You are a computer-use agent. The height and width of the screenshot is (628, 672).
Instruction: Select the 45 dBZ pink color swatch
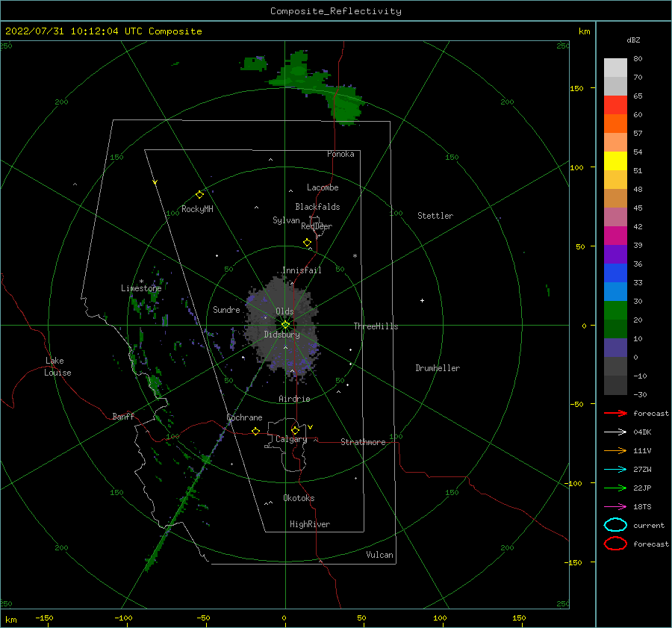[615, 217]
